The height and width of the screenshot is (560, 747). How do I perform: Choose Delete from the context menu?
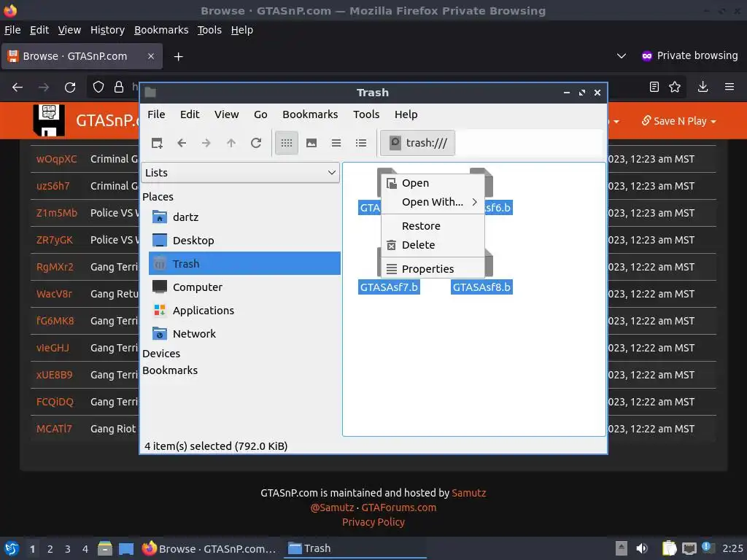433,245
